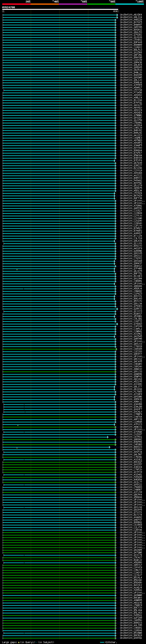
Task: Click the UniRef100_A5D134 label
Action: coord(131,191)
